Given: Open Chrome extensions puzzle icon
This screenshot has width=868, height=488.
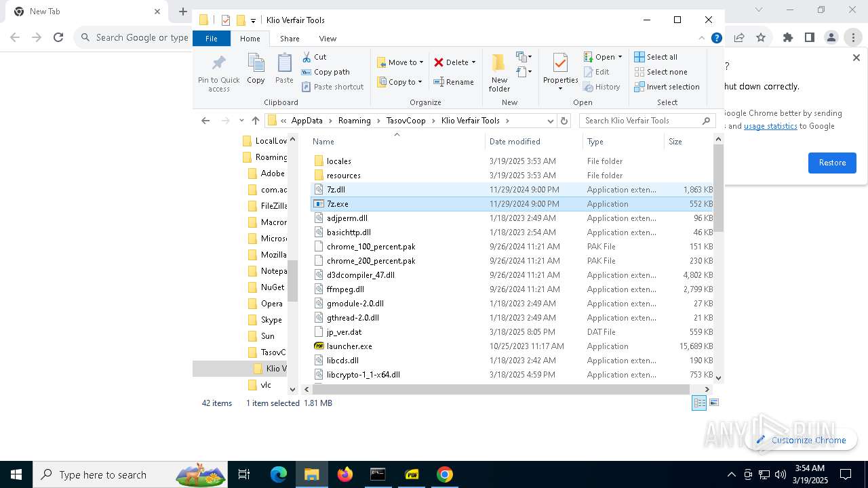Looking at the screenshot, I should pyautogui.click(x=788, y=37).
